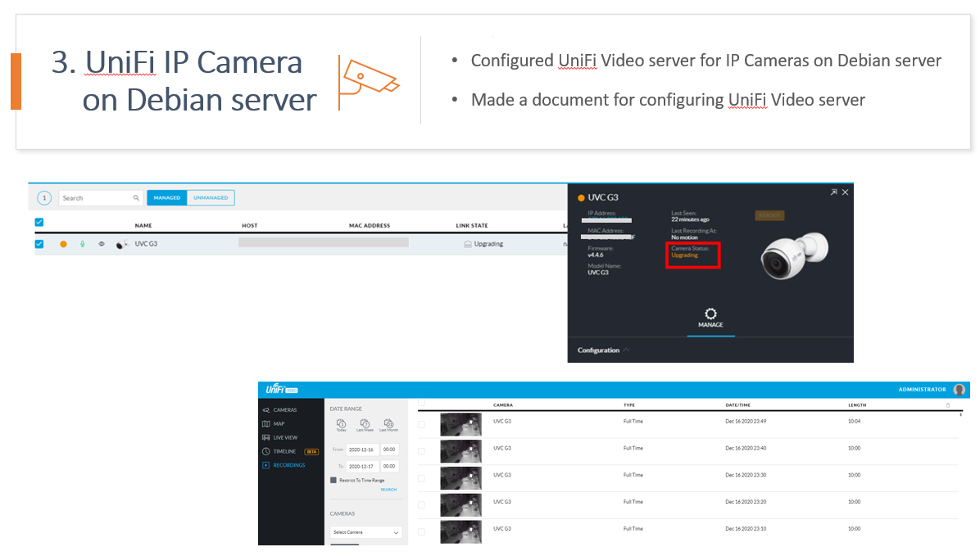Sort recordings by TYPE column
This screenshot has width=980, height=556.
(x=628, y=405)
